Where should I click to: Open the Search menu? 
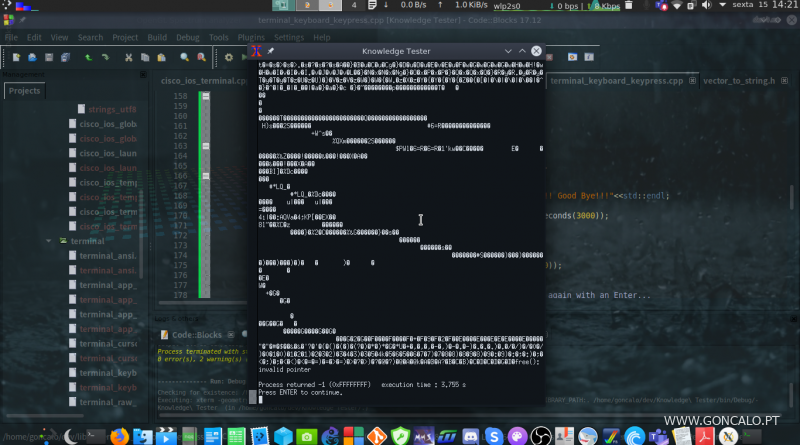click(90, 37)
